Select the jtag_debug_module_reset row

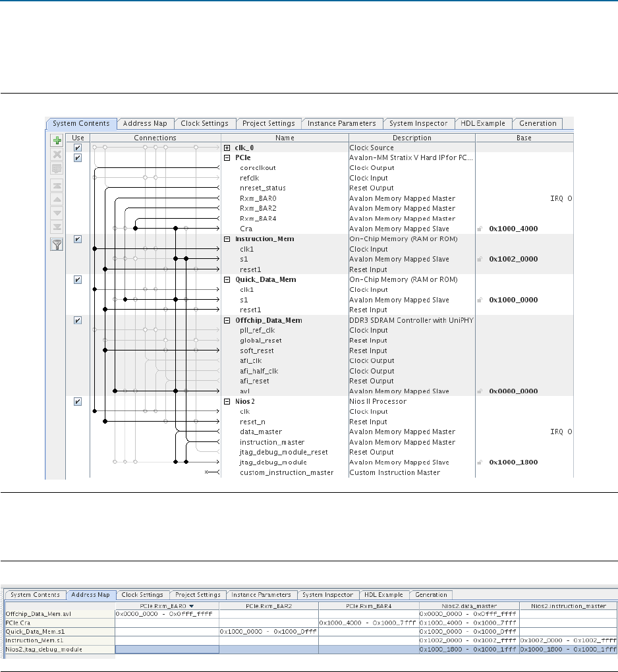click(283, 452)
